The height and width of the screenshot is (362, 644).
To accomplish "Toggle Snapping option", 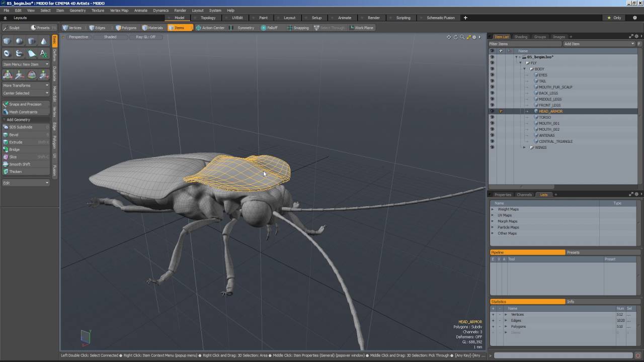I will coord(298,28).
